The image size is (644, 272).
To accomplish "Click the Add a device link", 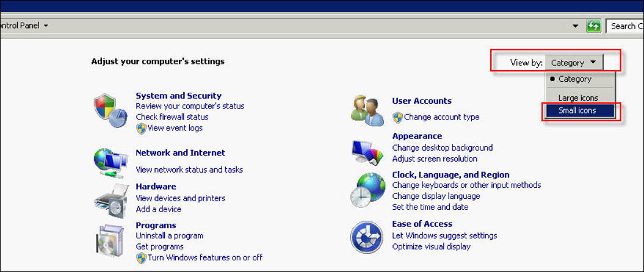I will coord(159,209).
